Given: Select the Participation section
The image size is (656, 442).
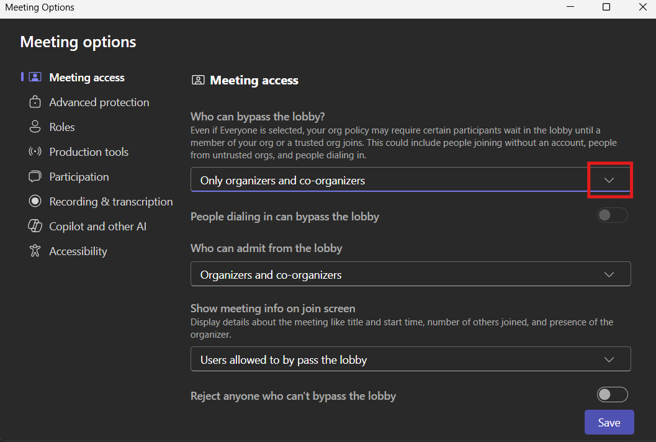Looking at the screenshot, I should [79, 177].
